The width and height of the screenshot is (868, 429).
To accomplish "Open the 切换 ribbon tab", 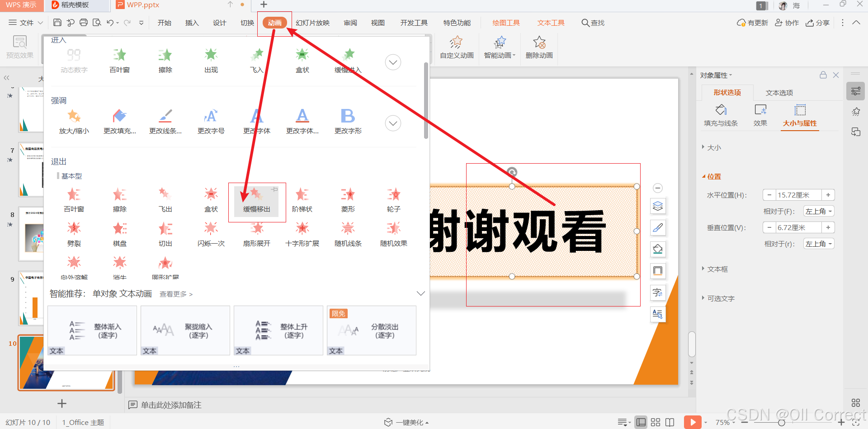I will 247,23.
